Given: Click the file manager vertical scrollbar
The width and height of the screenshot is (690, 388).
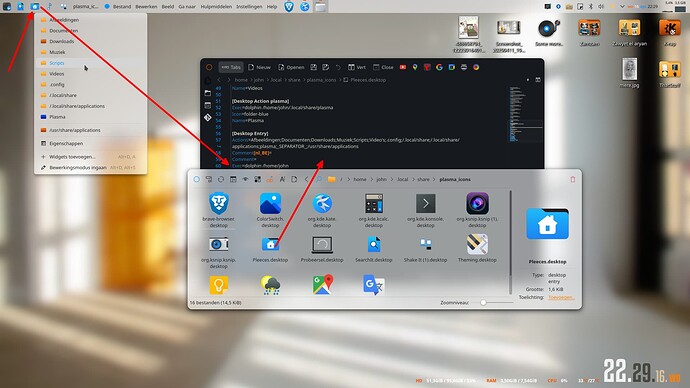Looking at the screenshot, I should pyautogui.click(x=510, y=242).
